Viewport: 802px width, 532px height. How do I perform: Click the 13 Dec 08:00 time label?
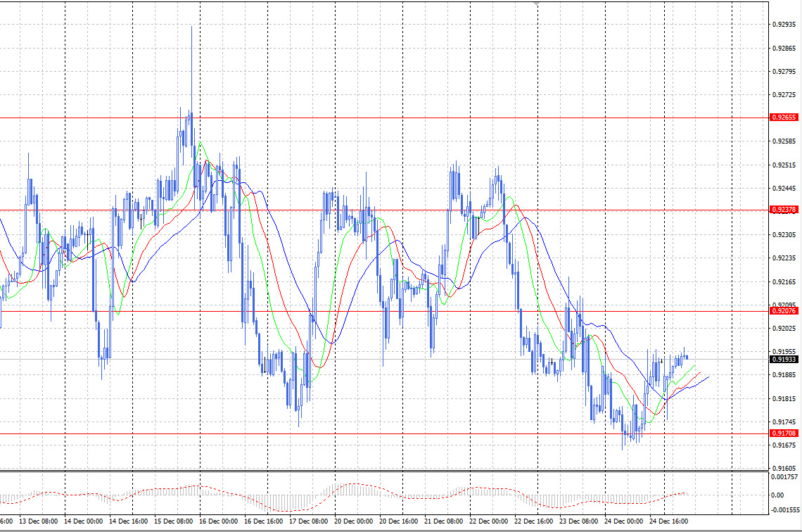pos(39,521)
